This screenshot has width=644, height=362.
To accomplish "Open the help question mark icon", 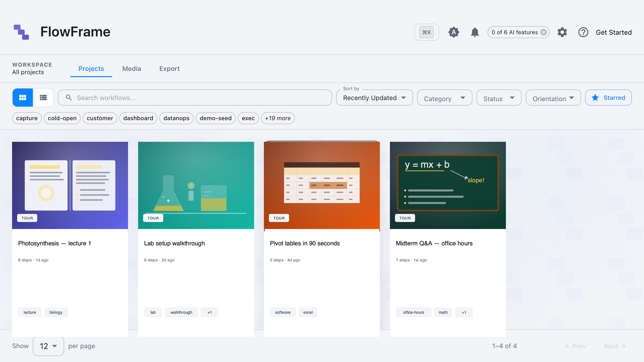I will point(583,32).
